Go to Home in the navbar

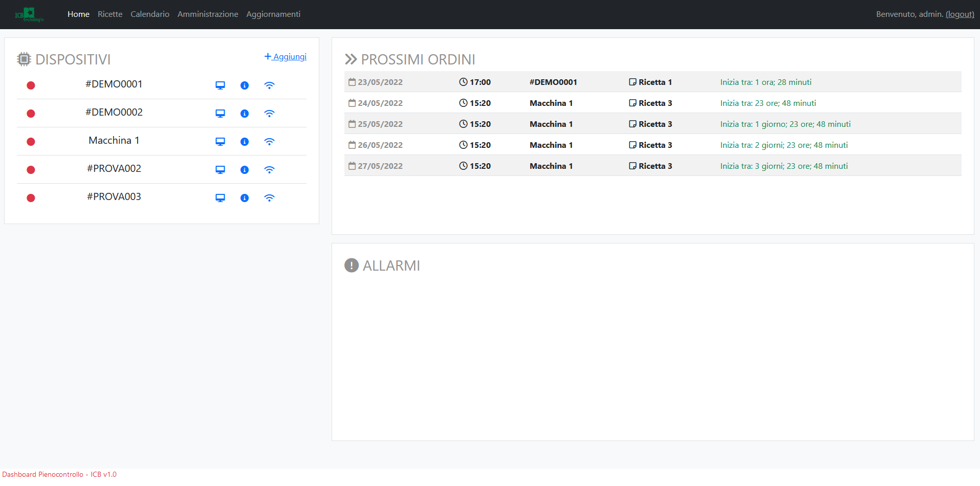tap(78, 14)
